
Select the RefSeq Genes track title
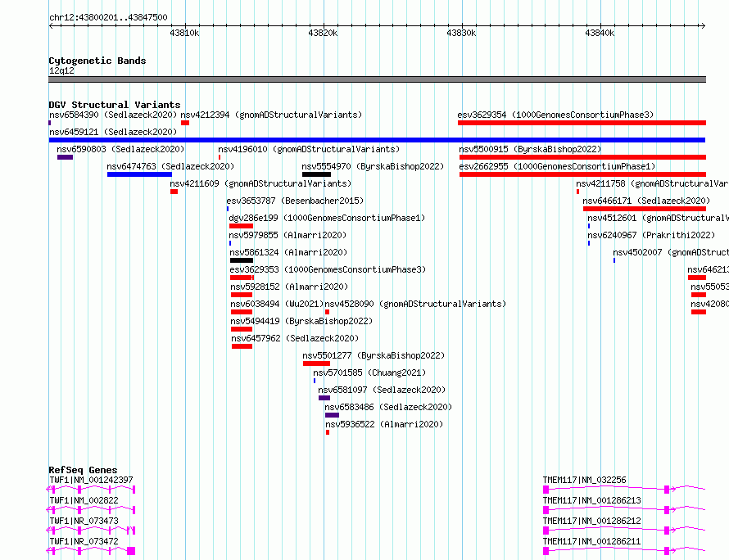coord(83,470)
